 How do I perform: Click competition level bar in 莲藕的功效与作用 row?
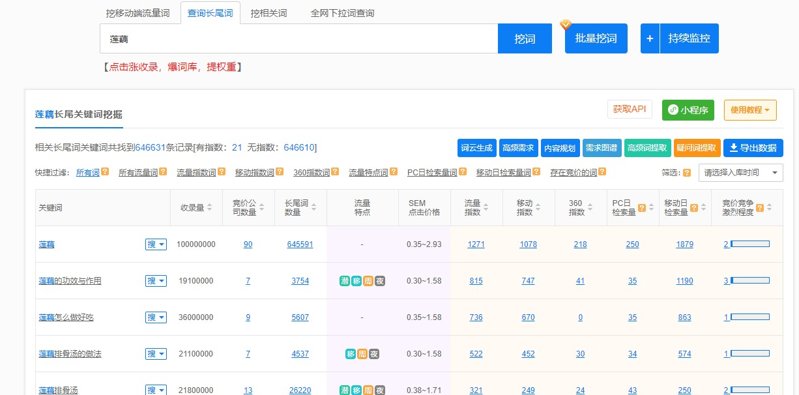(750, 280)
